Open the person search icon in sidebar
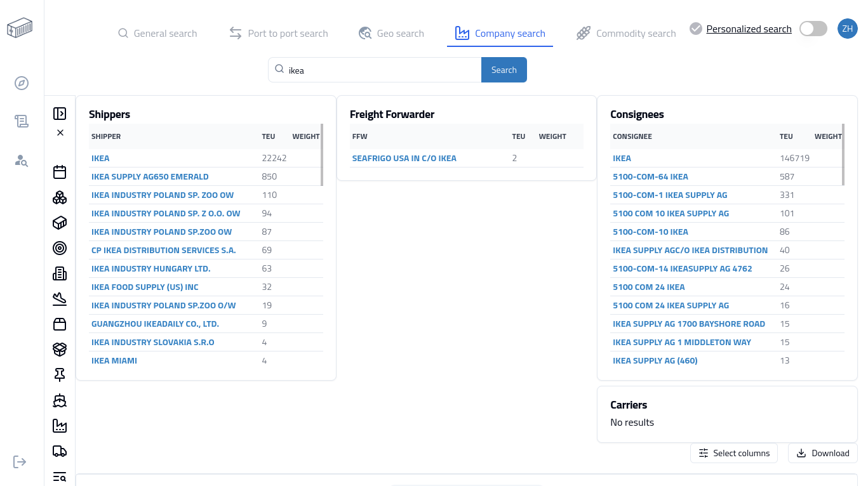The width and height of the screenshot is (868, 486). pyautogui.click(x=22, y=161)
